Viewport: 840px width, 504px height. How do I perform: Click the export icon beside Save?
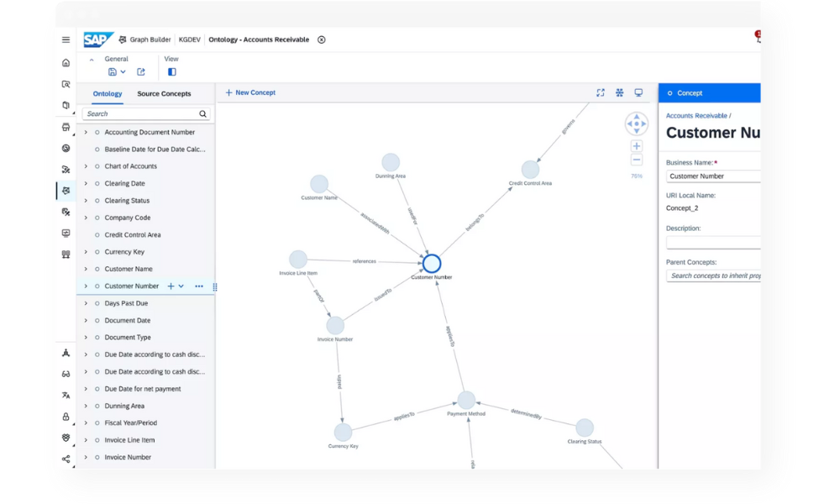coord(141,72)
